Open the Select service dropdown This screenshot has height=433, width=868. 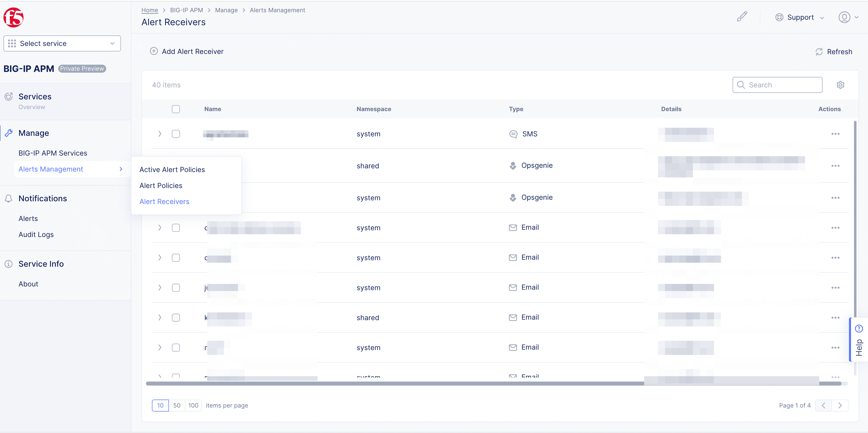coord(62,43)
